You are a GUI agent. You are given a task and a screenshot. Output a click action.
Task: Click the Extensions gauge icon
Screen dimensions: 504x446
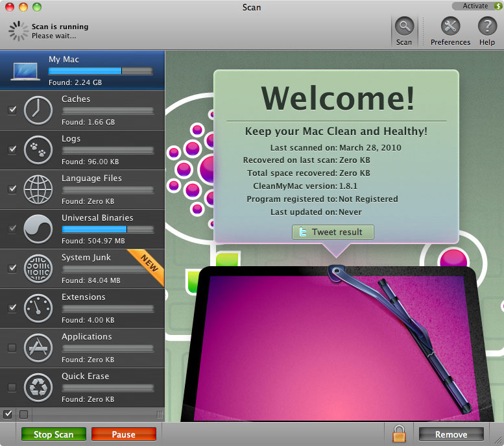click(x=38, y=308)
